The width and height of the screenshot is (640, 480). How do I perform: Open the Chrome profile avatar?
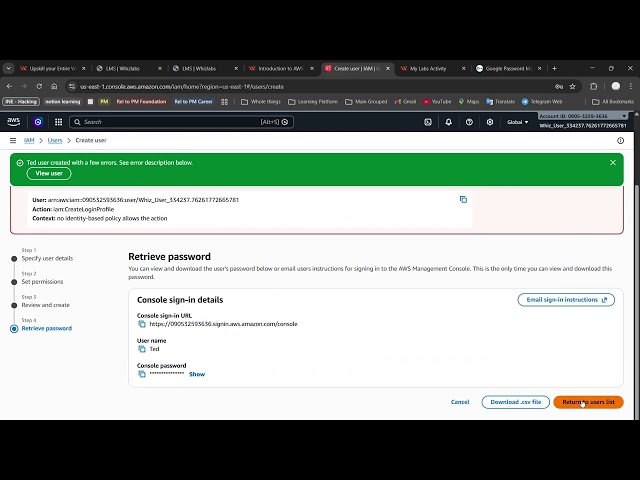616,86
